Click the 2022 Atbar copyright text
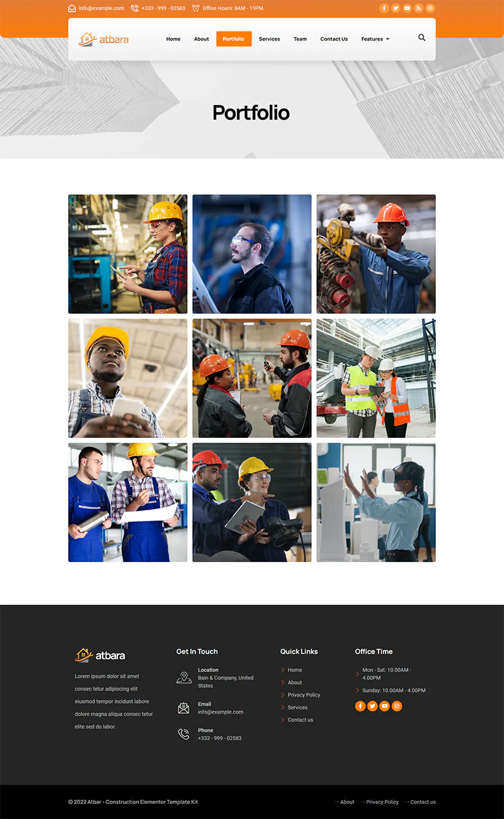504x819 pixels. pos(133,802)
